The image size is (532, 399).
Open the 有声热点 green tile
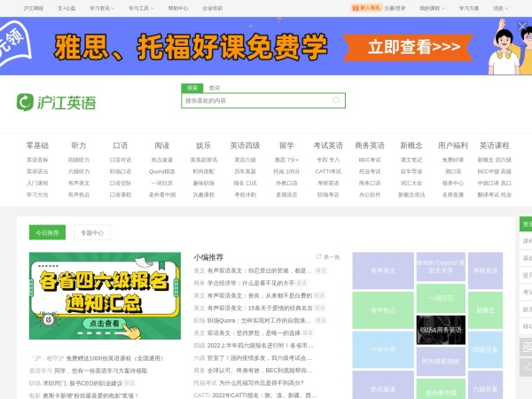click(382, 310)
